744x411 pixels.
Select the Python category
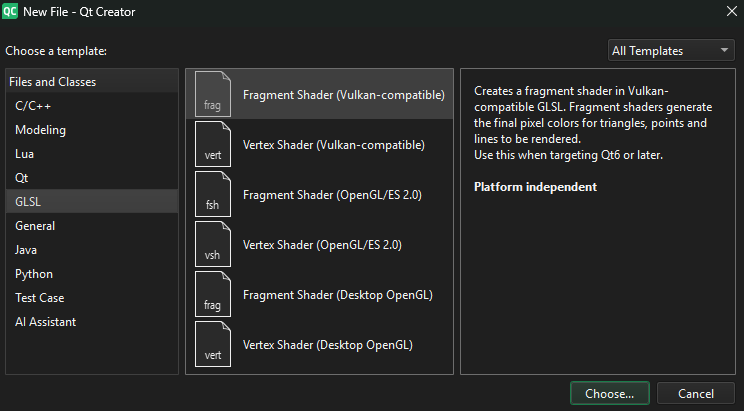(x=92, y=274)
